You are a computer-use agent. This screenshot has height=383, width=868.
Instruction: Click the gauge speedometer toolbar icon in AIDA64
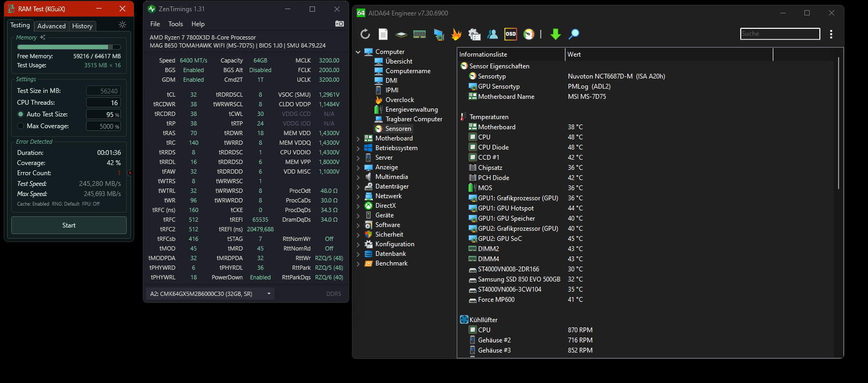tap(529, 34)
